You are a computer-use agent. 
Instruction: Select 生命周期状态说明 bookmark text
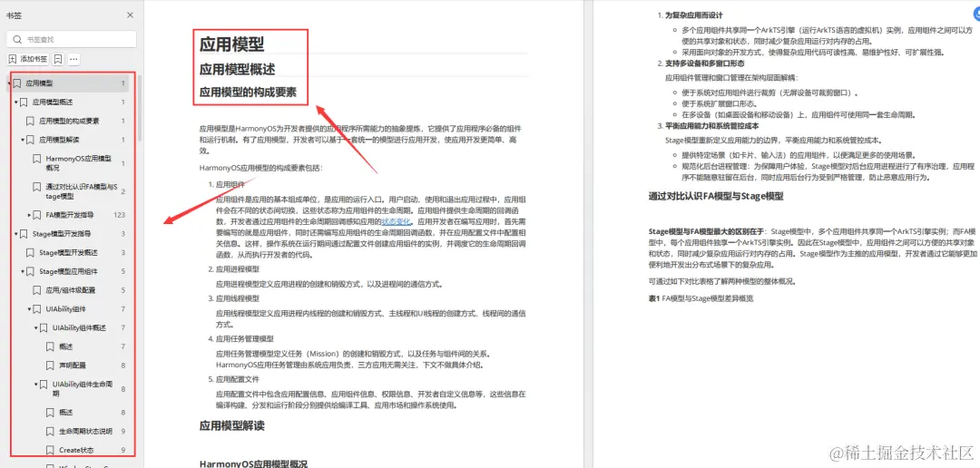pyautogui.click(x=85, y=431)
